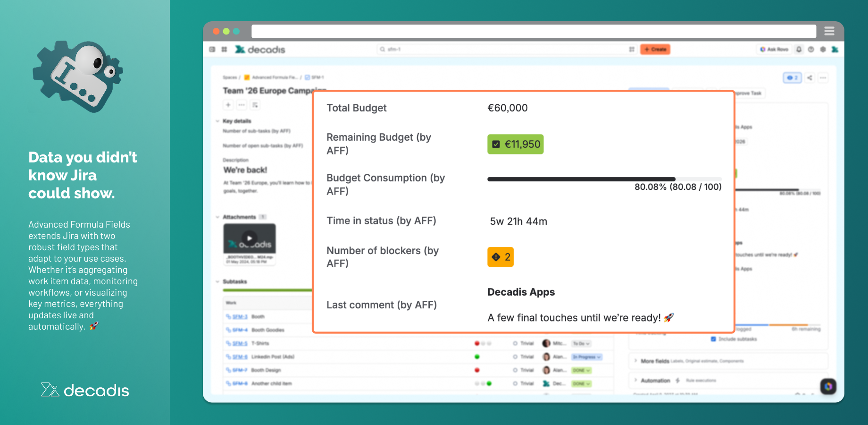Open the notifications bell icon

click(799, 49)
